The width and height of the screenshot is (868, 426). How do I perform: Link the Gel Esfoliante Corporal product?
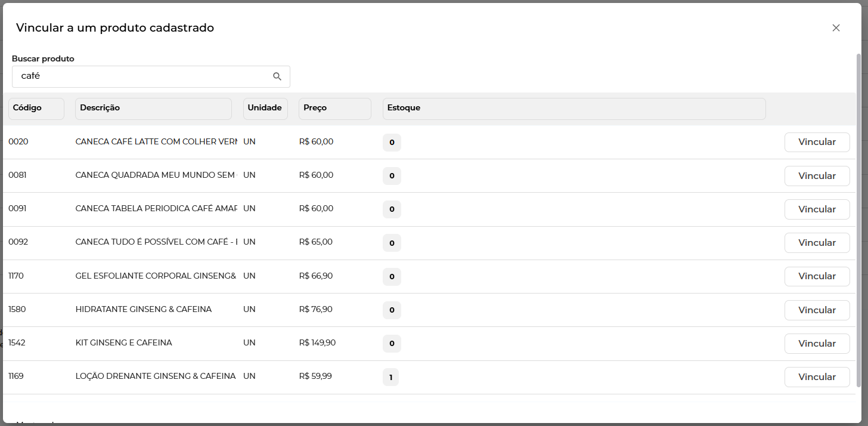pyautogui.click(x=817, y=276)
